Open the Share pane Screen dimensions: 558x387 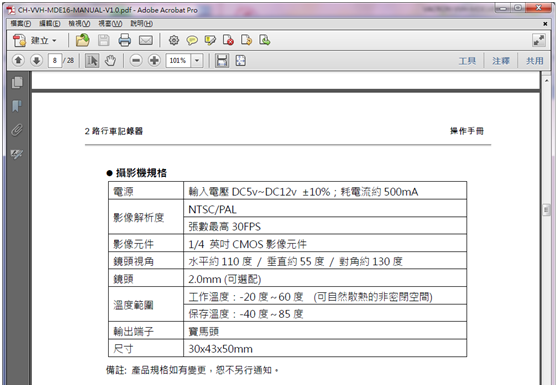(x=535, y=61)
